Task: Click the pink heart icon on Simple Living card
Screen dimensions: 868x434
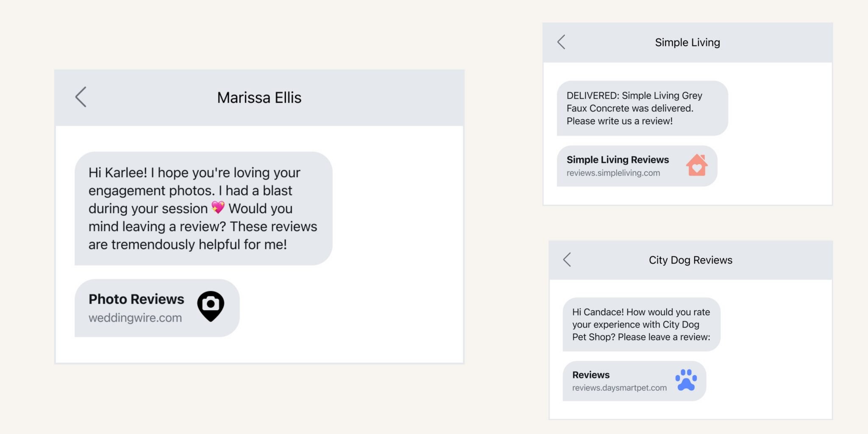Action: coord(698,166)
